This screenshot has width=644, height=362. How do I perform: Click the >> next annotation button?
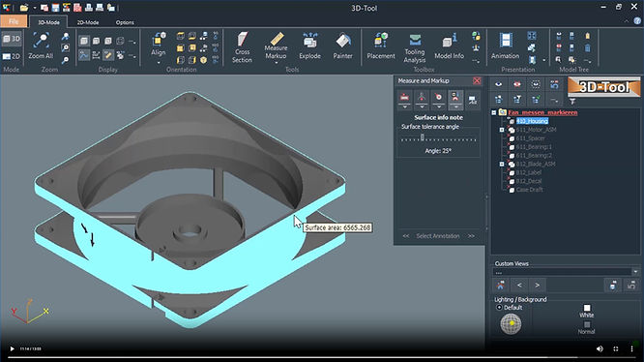point(471,236)
